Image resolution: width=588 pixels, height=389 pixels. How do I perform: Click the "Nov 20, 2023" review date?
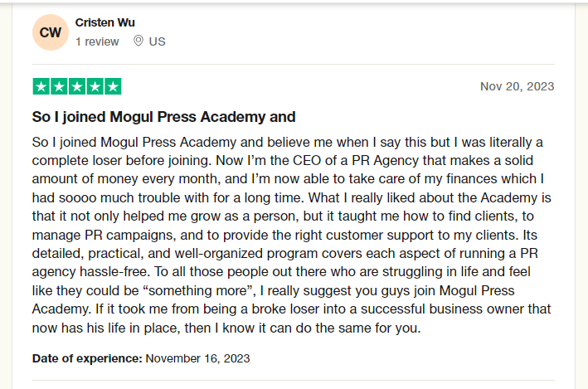(x=518, y=86)
